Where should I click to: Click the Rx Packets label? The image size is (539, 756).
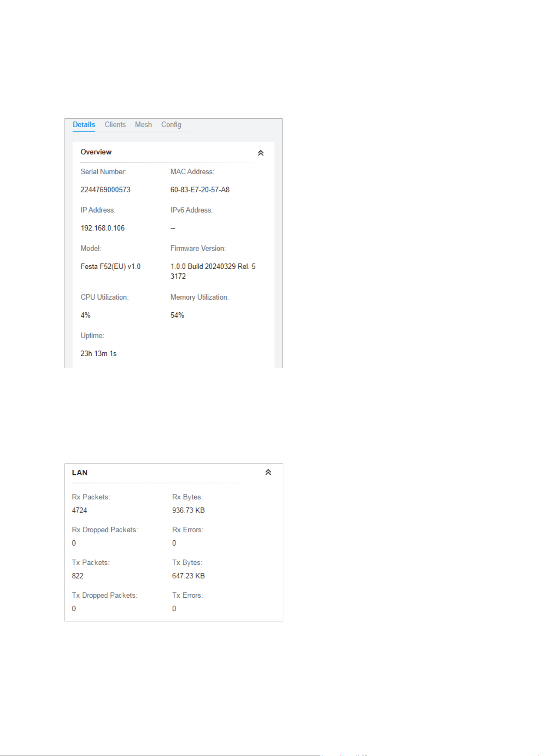(x=91, y=497)
